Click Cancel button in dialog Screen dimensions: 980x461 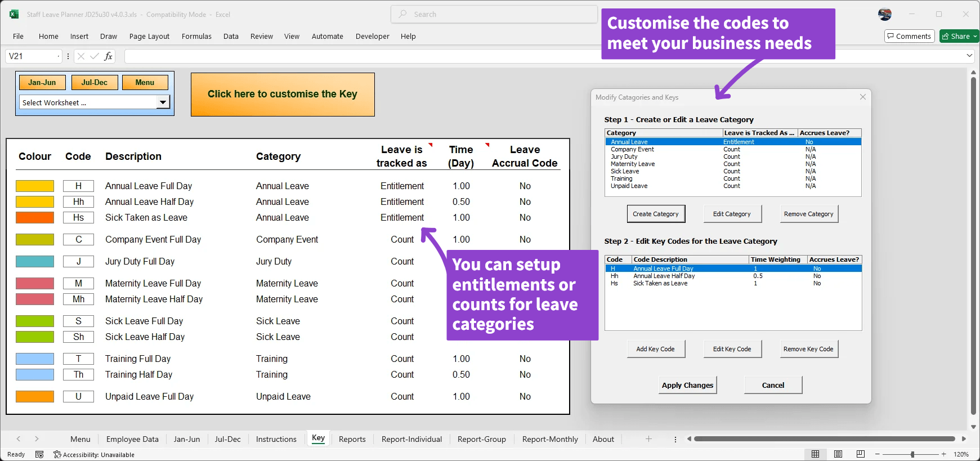click(773, 385)
